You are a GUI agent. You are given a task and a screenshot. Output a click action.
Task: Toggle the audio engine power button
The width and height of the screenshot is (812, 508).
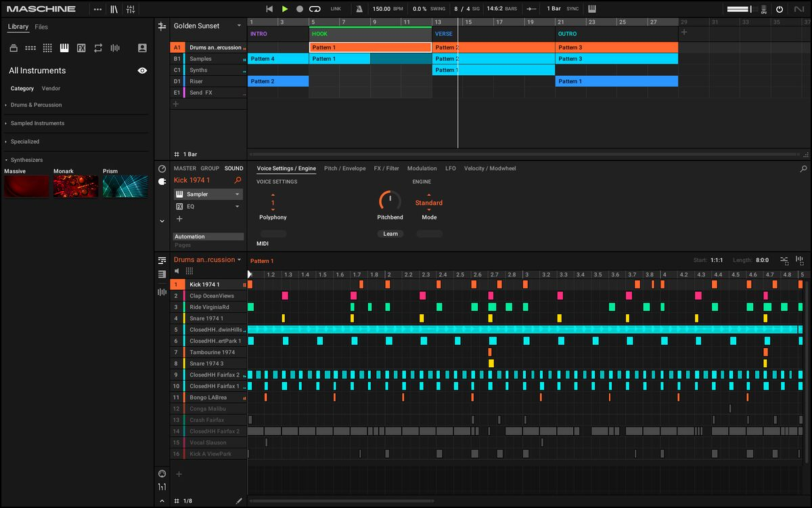(780, 9)
